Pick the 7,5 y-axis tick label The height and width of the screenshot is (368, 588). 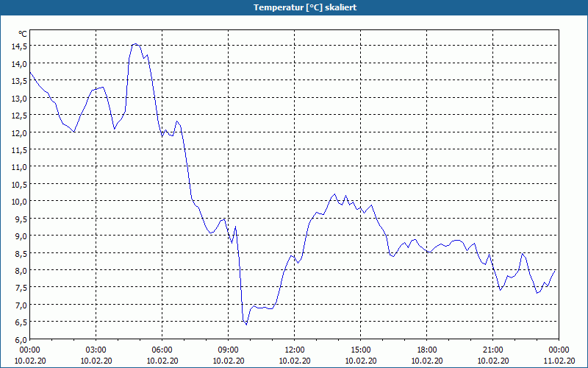(21, 288)
